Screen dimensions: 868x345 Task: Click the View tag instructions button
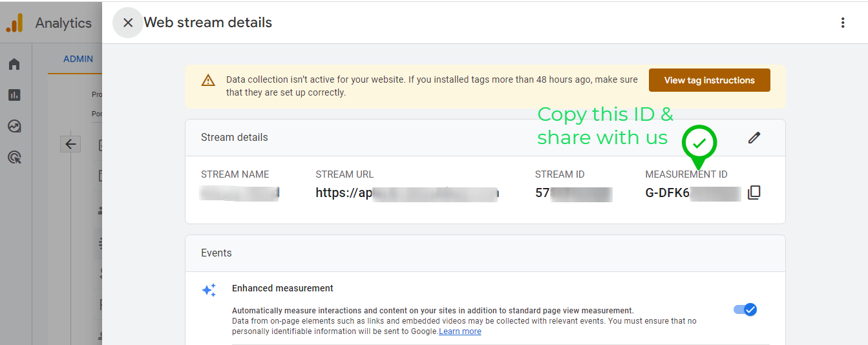coord(709,80)
